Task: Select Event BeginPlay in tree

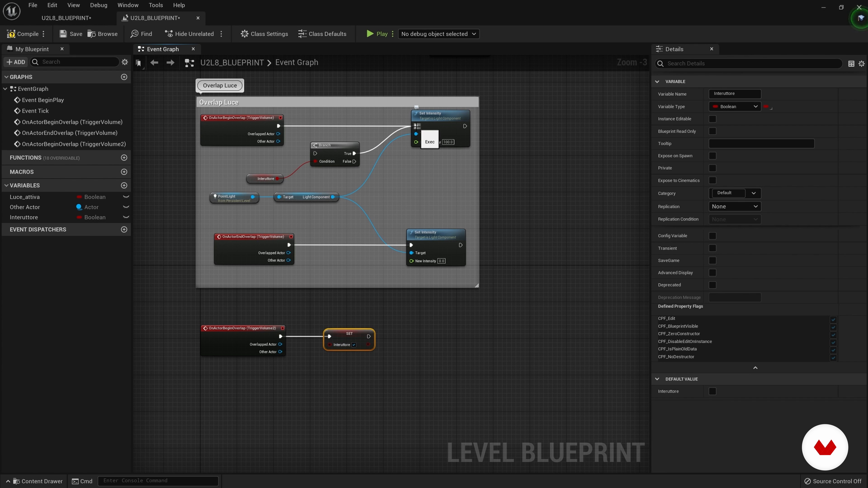Action: point(43,100)
